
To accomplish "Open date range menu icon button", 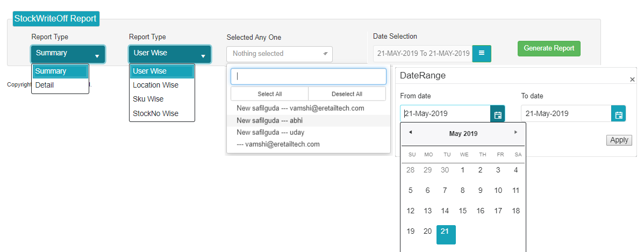I will (x=482, y=53).
